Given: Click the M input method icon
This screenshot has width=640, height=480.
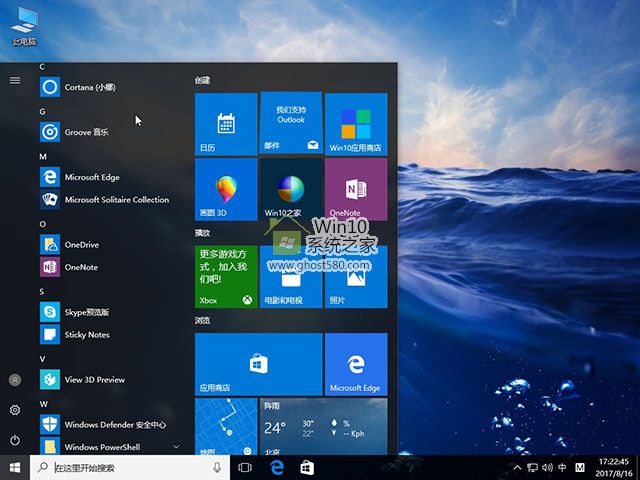Looking at the screenshot, I should (580, 468).
